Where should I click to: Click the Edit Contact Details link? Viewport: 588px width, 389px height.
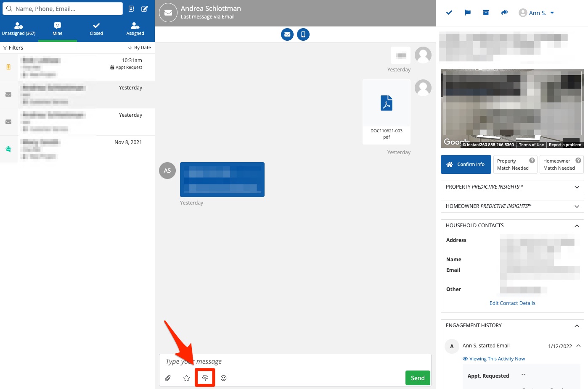pyautogui.click(x=512, y=303)
